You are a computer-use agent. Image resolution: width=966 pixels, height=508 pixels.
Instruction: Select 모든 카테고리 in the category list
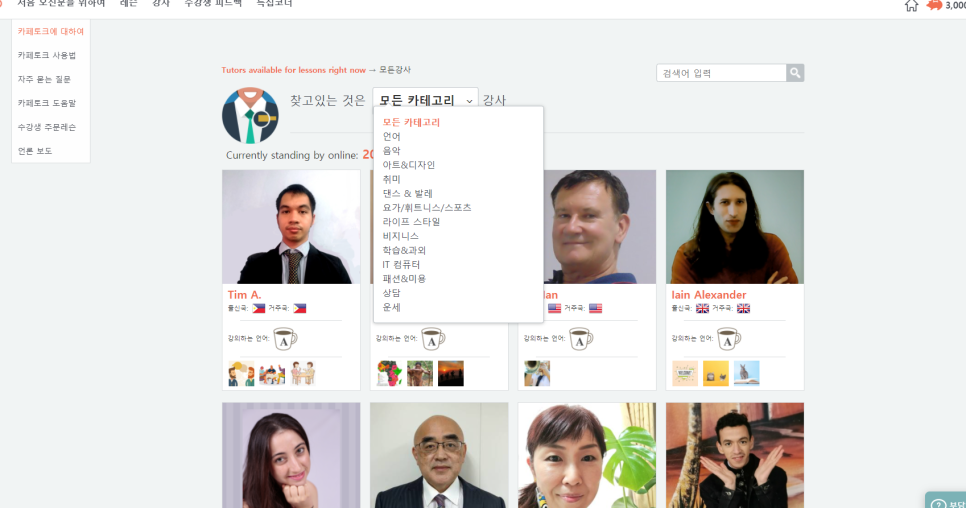click(x=411, y=122)
